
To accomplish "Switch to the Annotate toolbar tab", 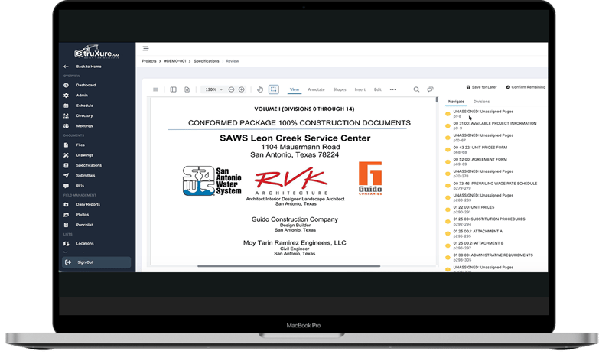I will pos(316,89).
